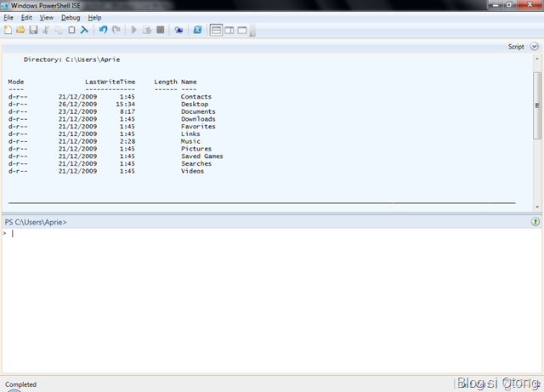Click the 'Contacts' folder name in output
Screen dimensions: 544x392
pyautogui.click(x=196, y=97)
